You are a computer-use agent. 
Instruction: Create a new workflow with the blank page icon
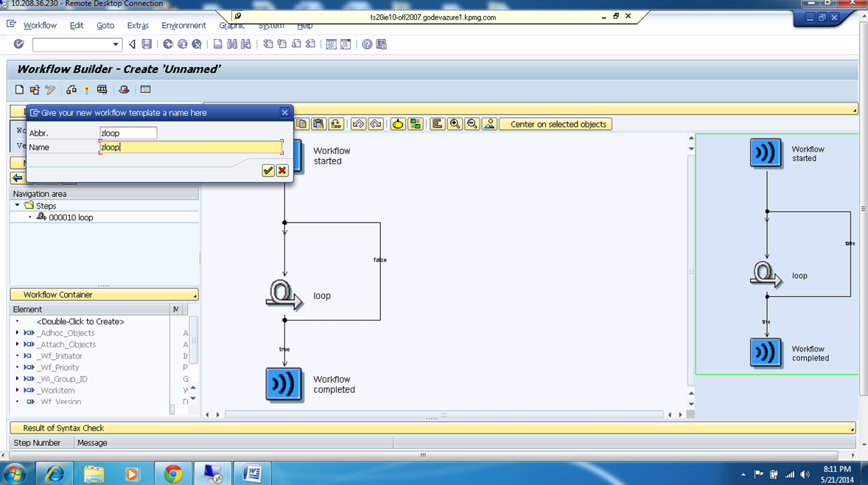18,89
